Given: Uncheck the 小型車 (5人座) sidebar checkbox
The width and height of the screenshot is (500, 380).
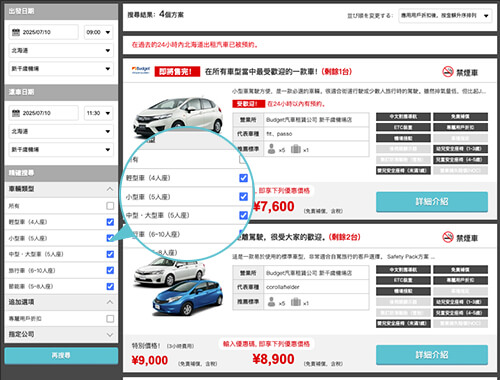Looking at the screenshot, I should (x=110, y=238).
